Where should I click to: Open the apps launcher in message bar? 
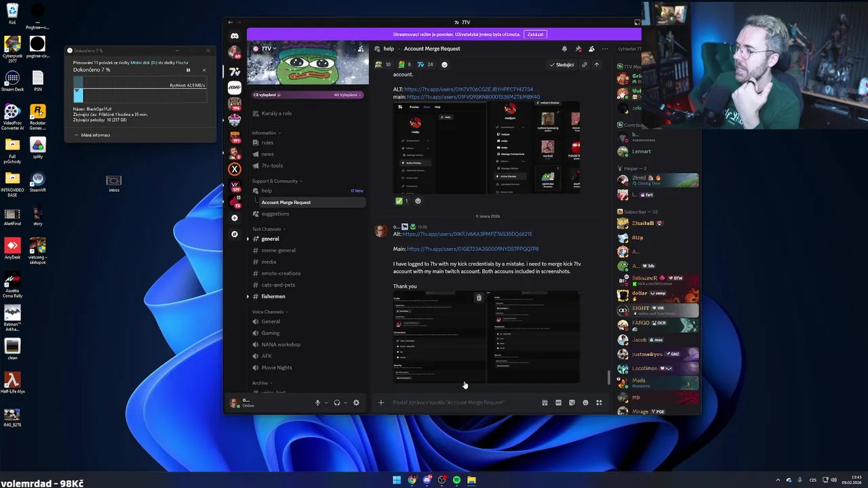[599, 403]
